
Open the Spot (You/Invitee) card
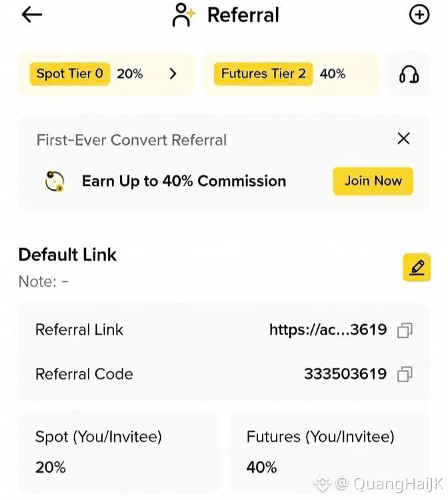118,452
